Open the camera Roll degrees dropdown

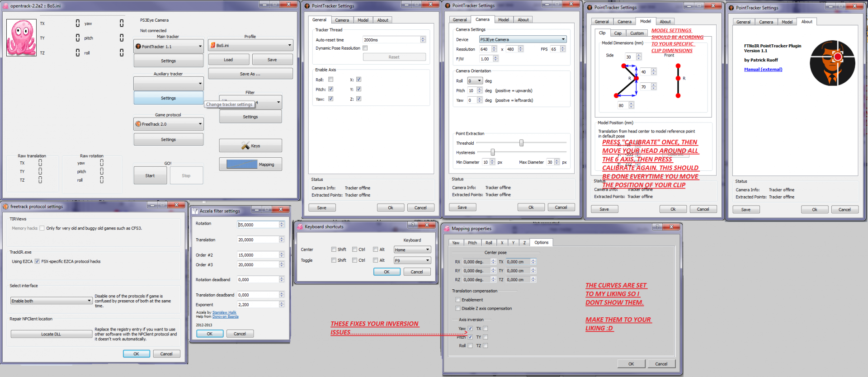[x=475, y=80]
